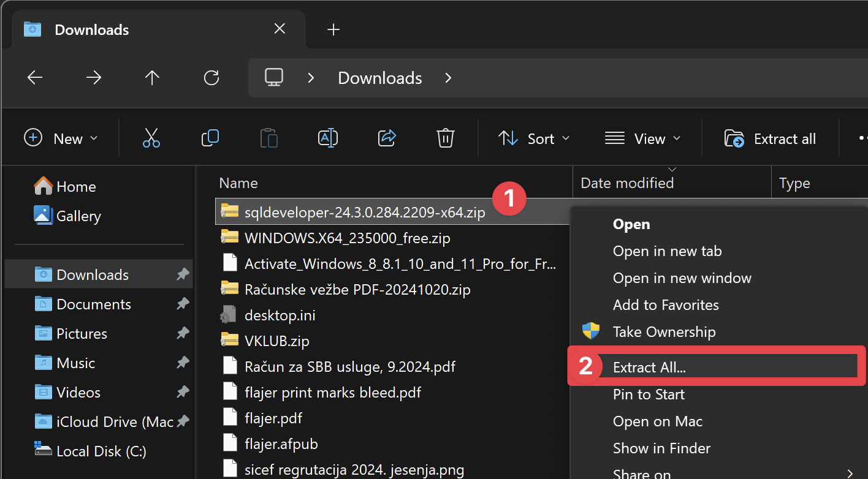The width and height of the screenshot is (868, 479).
Task: Go up one folder level
Action: [152, 78]
